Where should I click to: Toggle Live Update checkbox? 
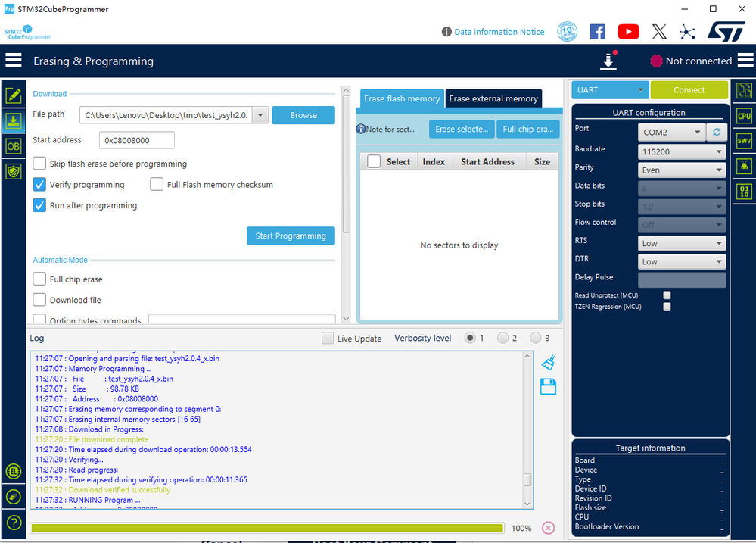click(x=328, y=338)
